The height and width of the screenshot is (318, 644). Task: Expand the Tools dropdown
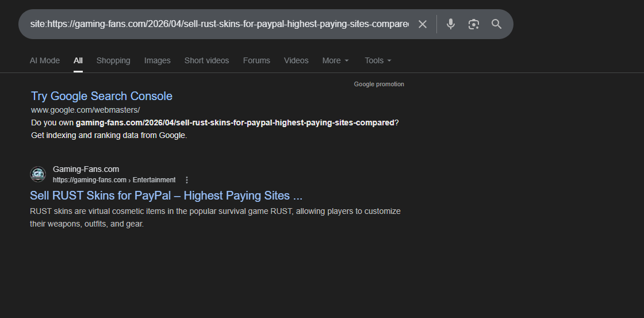coord(378,60)
